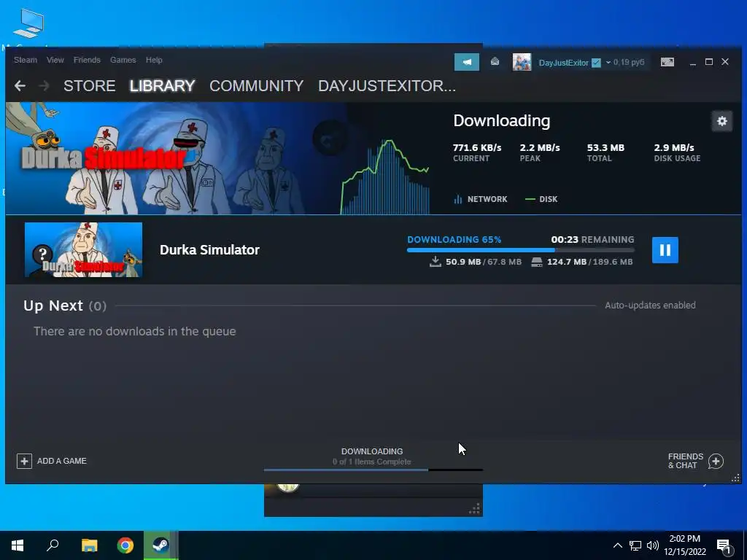This screenshot has height=560, width=747.
Task: Click the download throughput graph
Action: (385, 176)
